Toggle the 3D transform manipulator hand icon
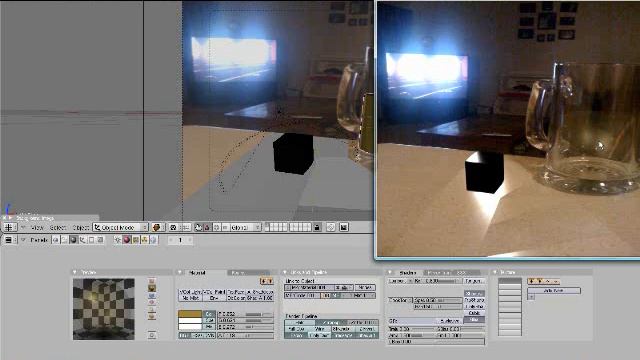Viewport: 640px width, 360px height. (198, 227)
